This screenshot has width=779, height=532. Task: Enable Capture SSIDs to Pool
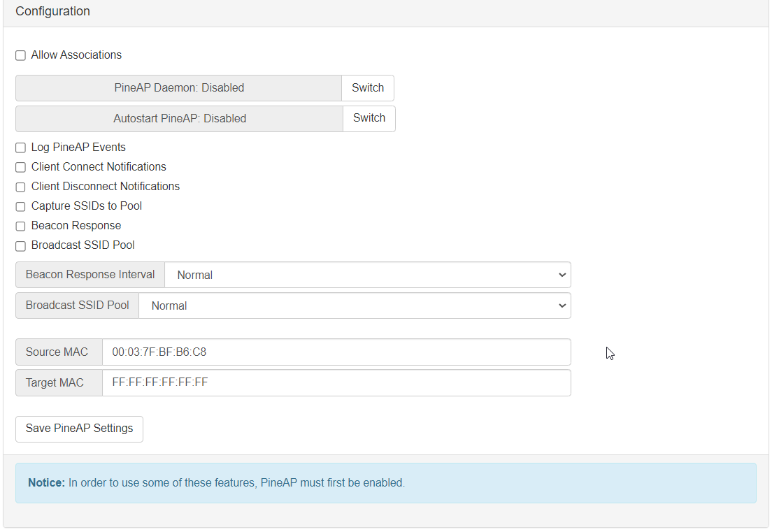[20, 207]
